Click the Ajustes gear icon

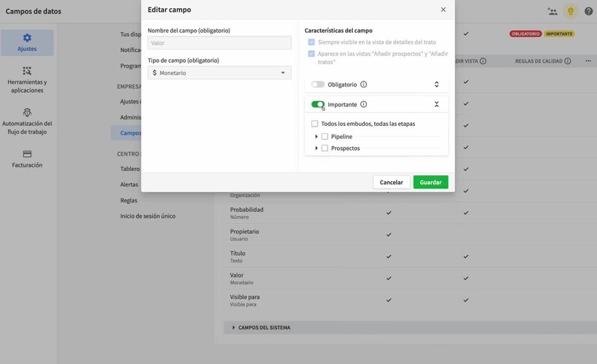pyautogui.click(x=27, y=38)
